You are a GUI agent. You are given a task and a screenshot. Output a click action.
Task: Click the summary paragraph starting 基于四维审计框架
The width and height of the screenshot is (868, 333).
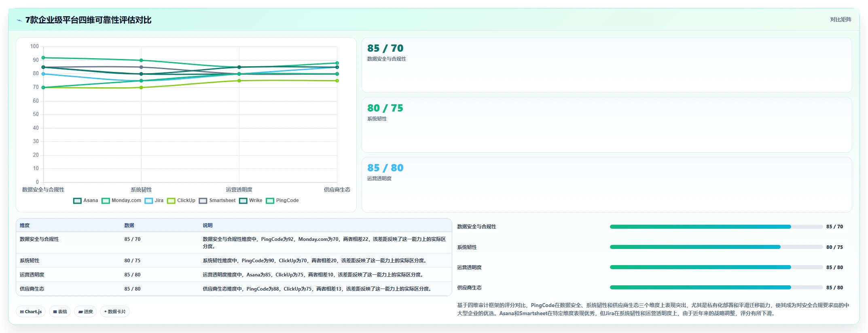click(653, 309)
